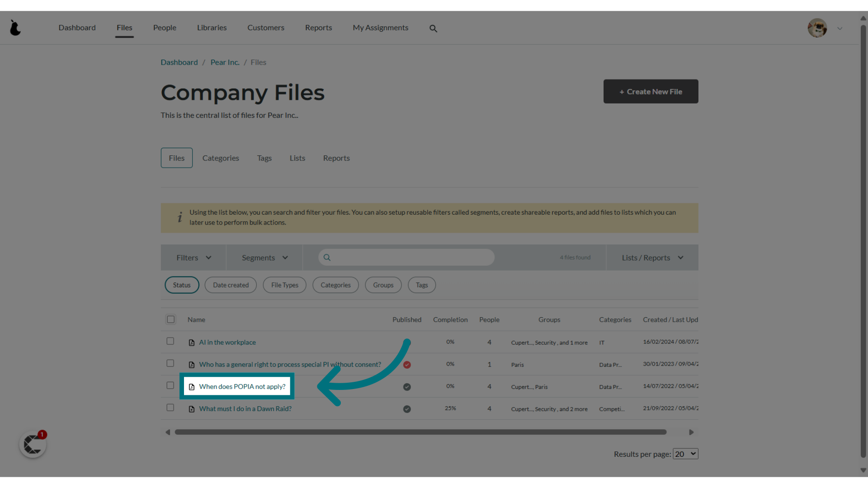Click the document icon for 'When does POPIA not apply?'
Viewport: 868px width, 488px height.
(191, 387)
